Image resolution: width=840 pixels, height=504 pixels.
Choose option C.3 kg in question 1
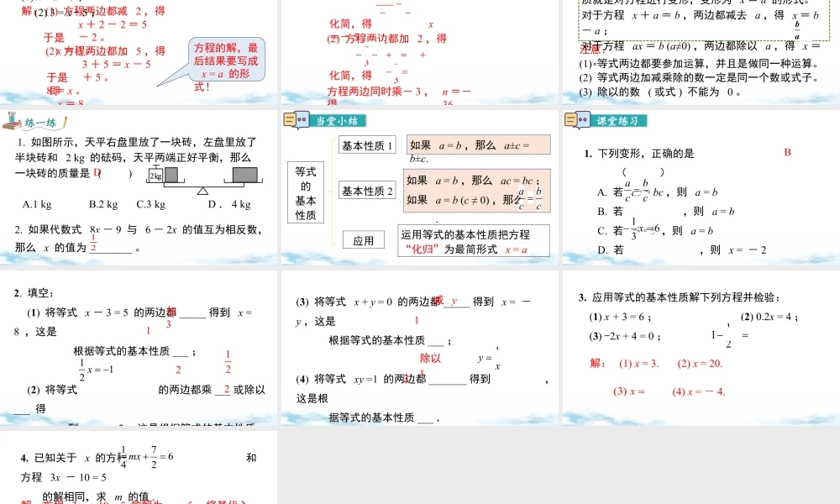point(151,203)
